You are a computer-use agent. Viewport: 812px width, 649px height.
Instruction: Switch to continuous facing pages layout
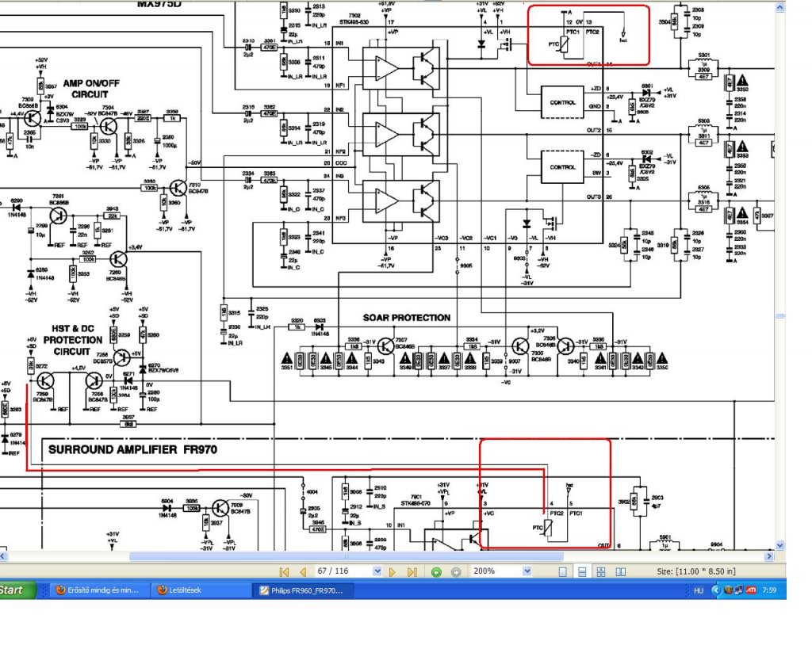click(x=601, y=572)
